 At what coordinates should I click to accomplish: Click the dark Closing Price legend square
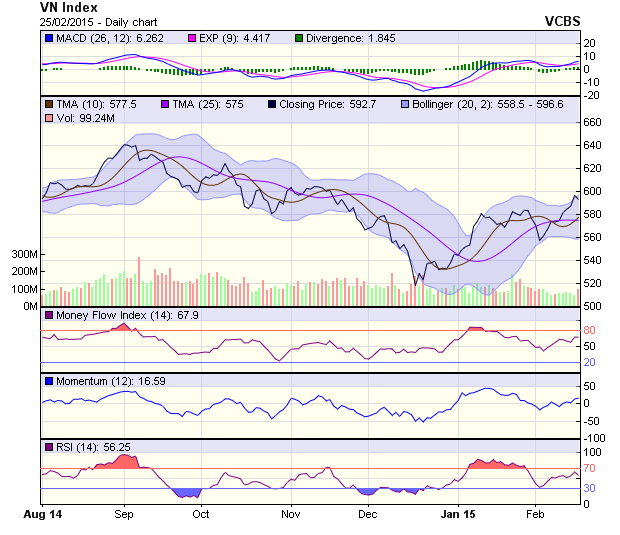pyautogui.click(x=273, y=104)
